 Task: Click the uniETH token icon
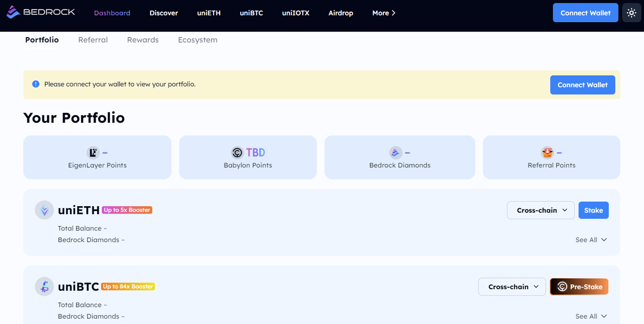click(x=44, y=210)
